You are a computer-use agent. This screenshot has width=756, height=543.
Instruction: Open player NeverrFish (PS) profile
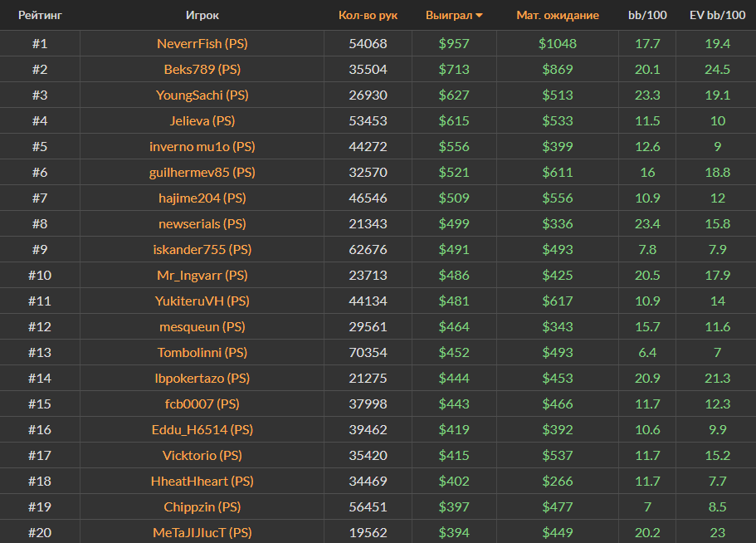pyautogui.click(x=202, y=43)
